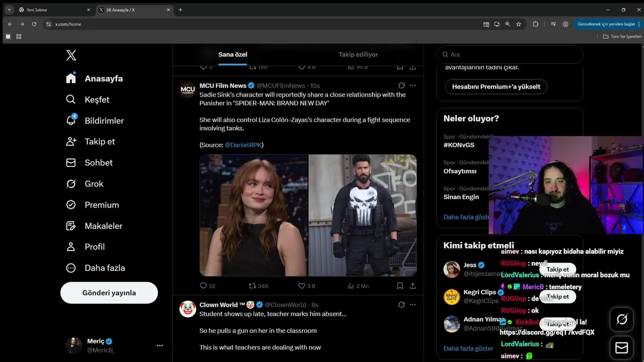Reload the current page
The image size is (644, 362).
[x=34, y=24]
